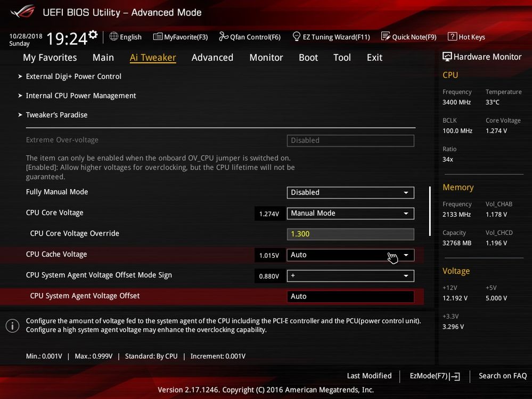This screenshot has width=532, height=399.
Task: Click the 10/28/2018 date text
Action: tap(26, 36)
